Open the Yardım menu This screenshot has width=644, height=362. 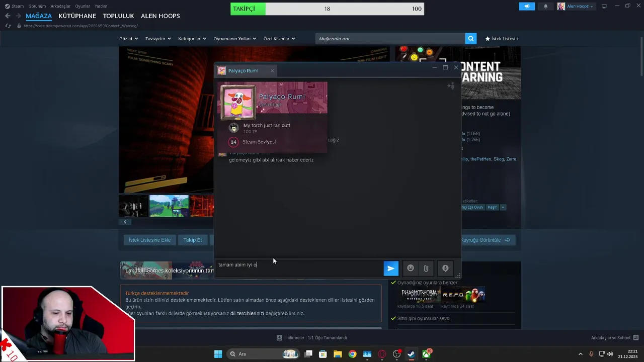click(x=101, y=6)
